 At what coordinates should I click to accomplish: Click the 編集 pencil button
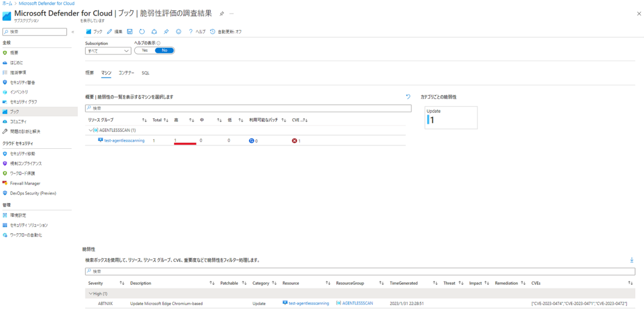coord(115,32)
